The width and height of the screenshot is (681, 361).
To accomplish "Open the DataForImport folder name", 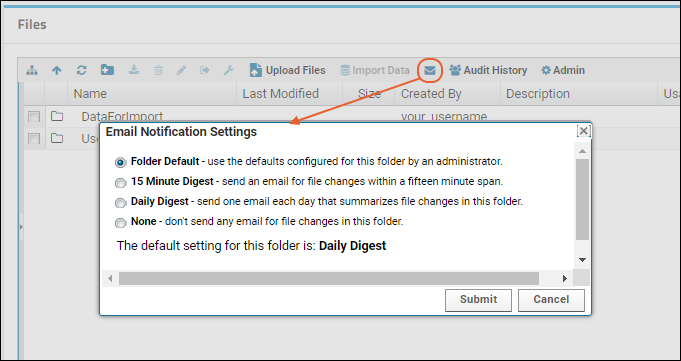I will (x=122, y=117).
